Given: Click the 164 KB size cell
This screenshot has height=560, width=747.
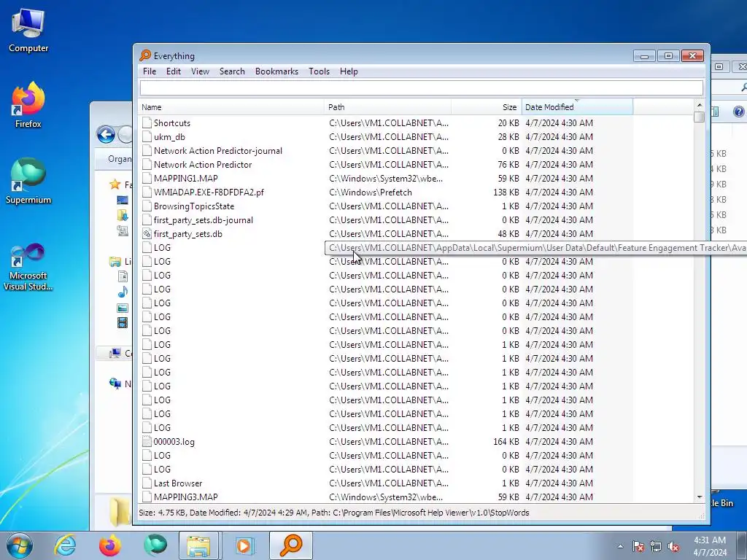Looking at the screenshot, I should click(506, 441).
